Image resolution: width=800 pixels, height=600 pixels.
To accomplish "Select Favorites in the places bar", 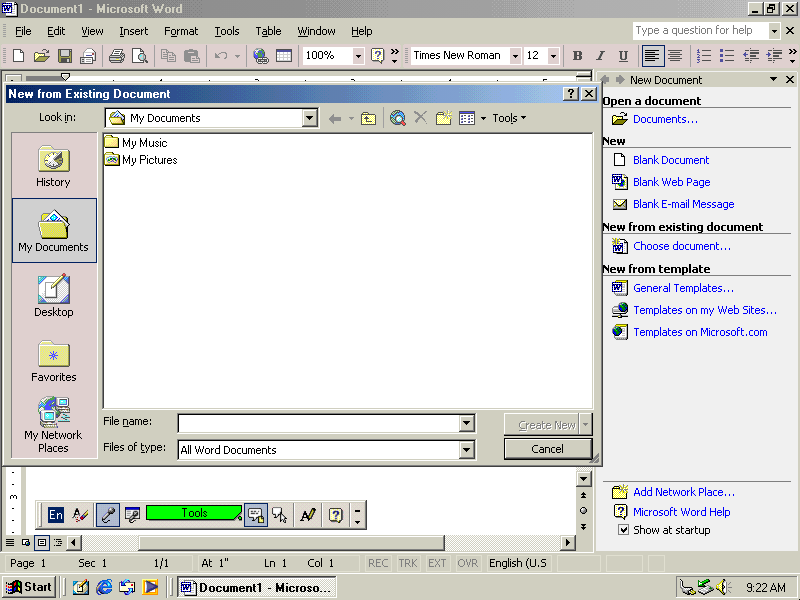I will [x=54, y=361].
